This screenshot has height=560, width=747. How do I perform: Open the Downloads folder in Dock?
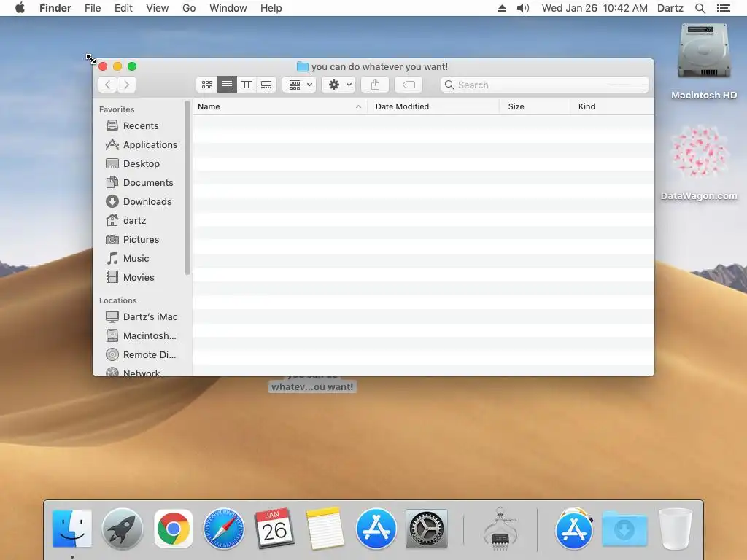(624, 529)
